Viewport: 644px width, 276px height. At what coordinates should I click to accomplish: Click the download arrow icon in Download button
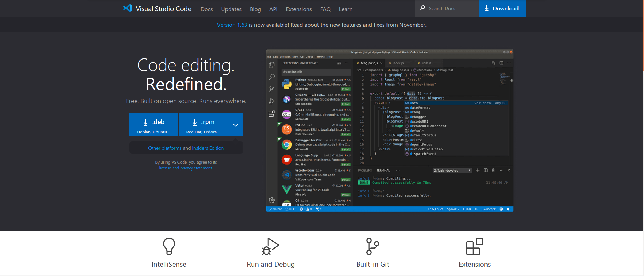[x=487, y=8]
